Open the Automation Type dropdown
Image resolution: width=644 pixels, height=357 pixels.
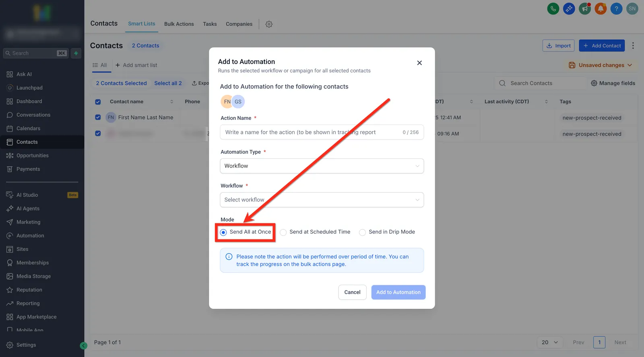tap(322, 166)
